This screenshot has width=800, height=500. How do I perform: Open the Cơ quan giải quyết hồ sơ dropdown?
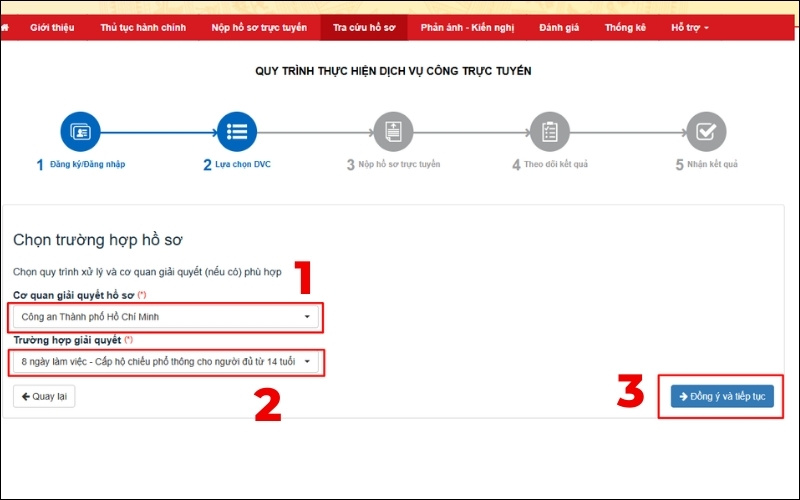tap(166, 317)
